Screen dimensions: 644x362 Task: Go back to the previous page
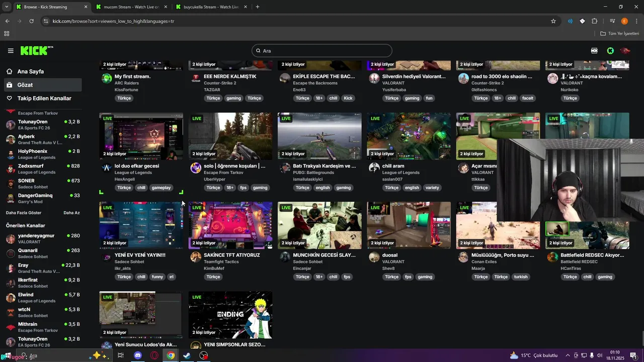click(7, 21)
